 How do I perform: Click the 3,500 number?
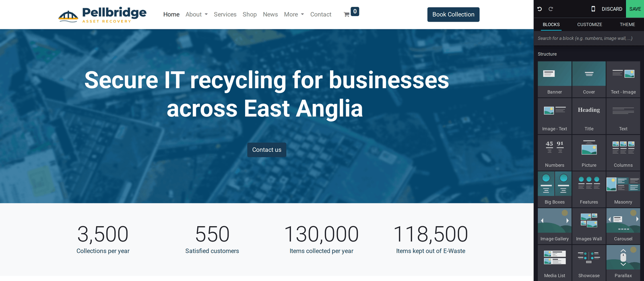pyautogui.click(x=103, y=234)
